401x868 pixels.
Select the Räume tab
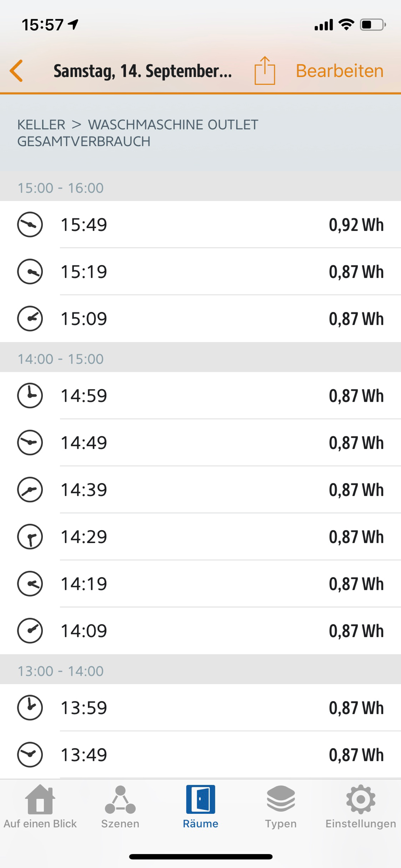click(x=200, y=807)
